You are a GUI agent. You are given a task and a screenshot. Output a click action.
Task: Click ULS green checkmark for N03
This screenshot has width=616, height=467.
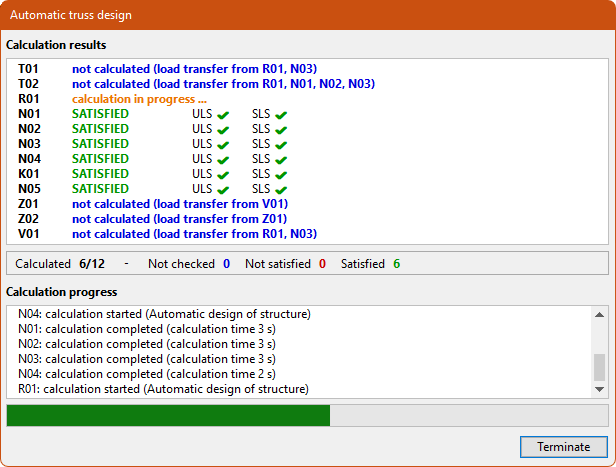(x=223, y=144)
